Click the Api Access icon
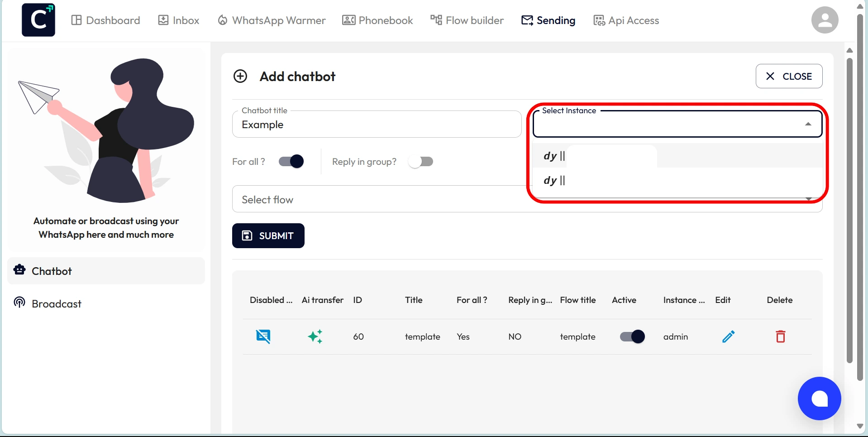 click(x=599, y=20)
